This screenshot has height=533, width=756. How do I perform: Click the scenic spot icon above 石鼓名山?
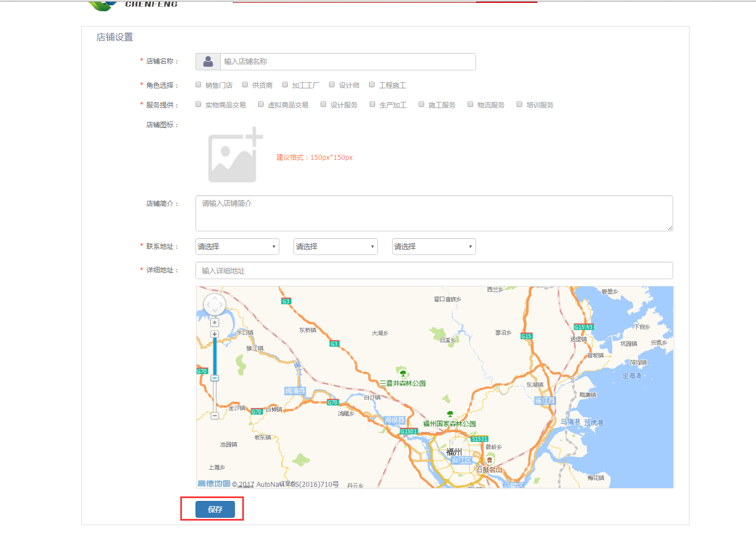click(x=490, y=460)
